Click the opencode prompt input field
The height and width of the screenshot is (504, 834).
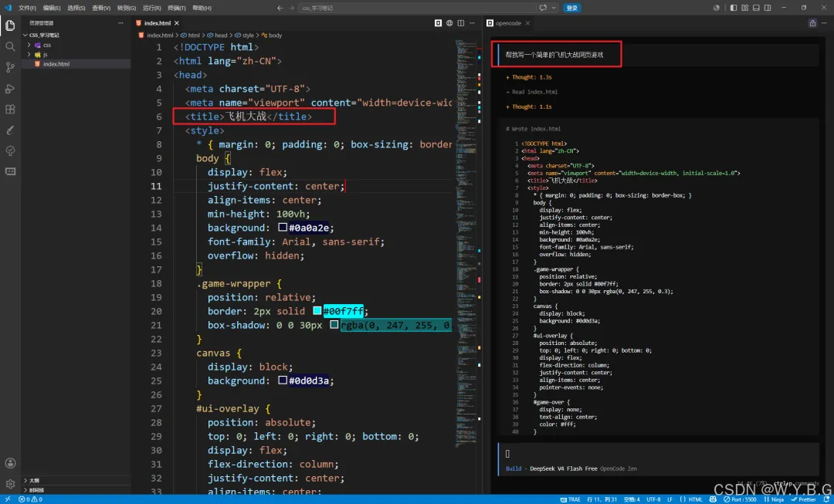coord(659,454)
